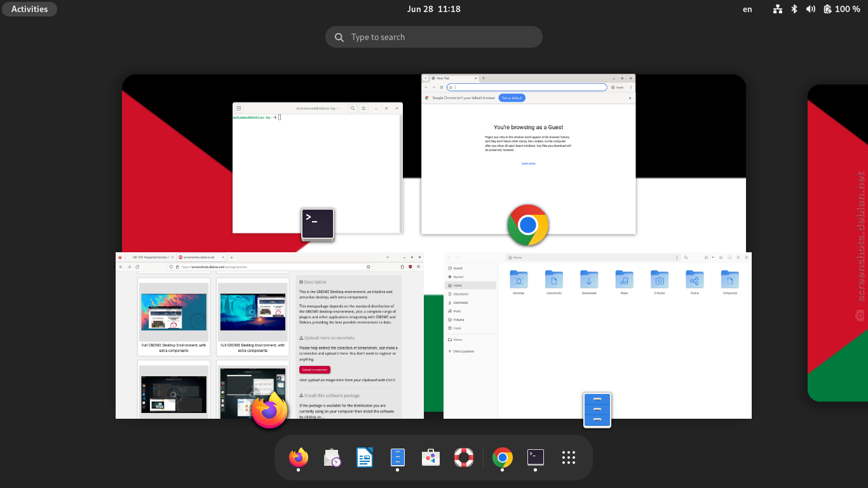Open Files' path bar three-dot menu
The height and width of the screenshot is (488, 868).
(677, 257)
